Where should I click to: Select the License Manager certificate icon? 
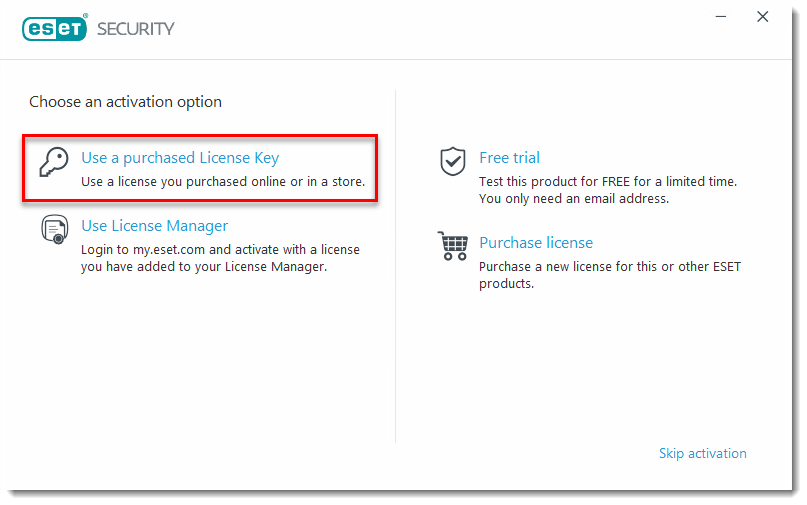coord(55,230)
